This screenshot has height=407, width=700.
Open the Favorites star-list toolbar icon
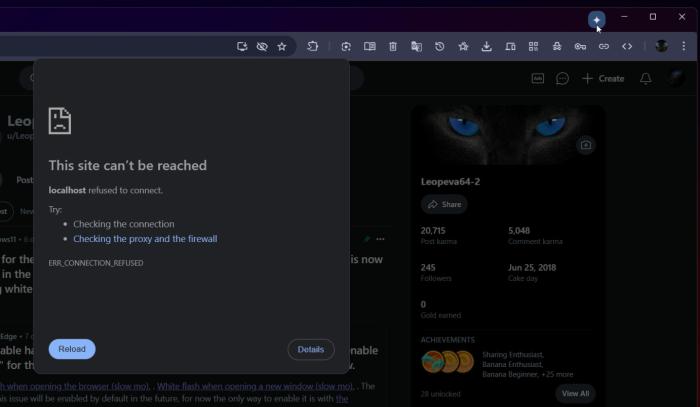463,46
